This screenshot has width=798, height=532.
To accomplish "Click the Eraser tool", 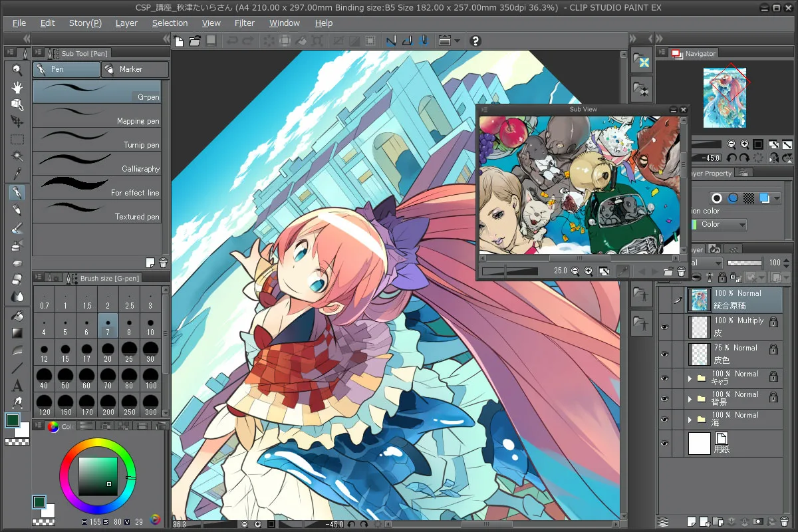I will point(17,279).
